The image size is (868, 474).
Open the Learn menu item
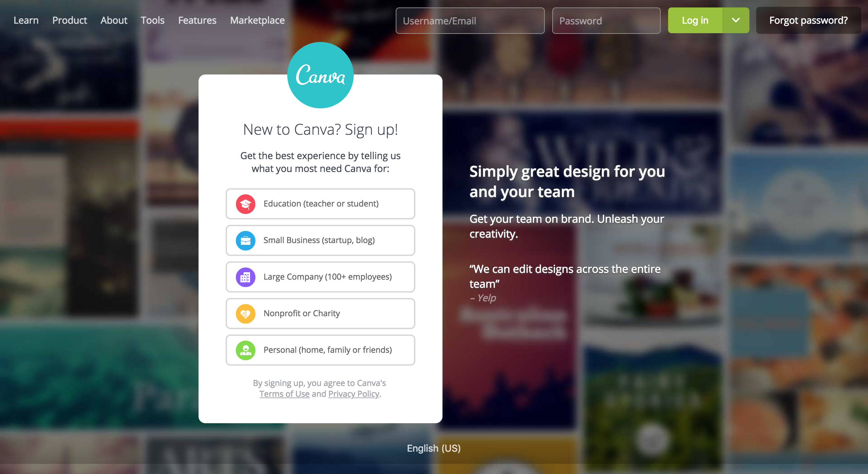click(x=26, y=20)
